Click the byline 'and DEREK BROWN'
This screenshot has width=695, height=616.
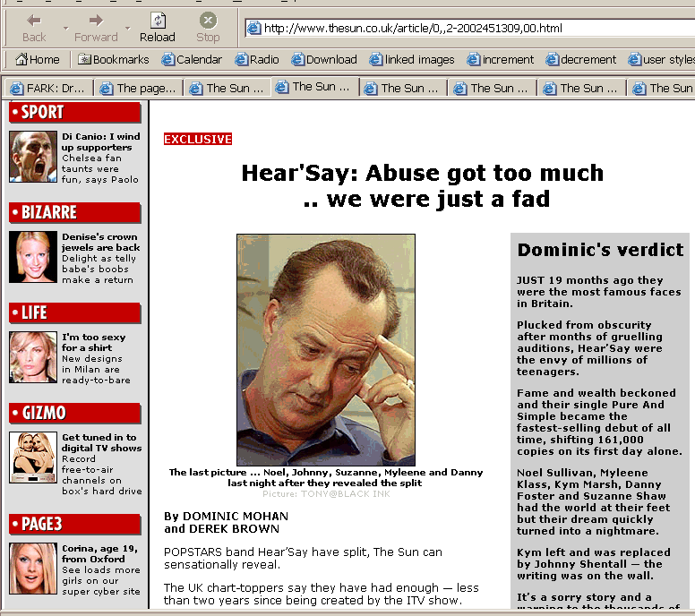click(221, 528)
